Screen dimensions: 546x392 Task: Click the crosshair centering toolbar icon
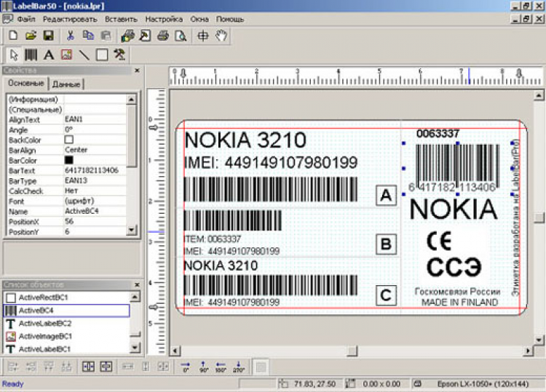click(202, 36)
